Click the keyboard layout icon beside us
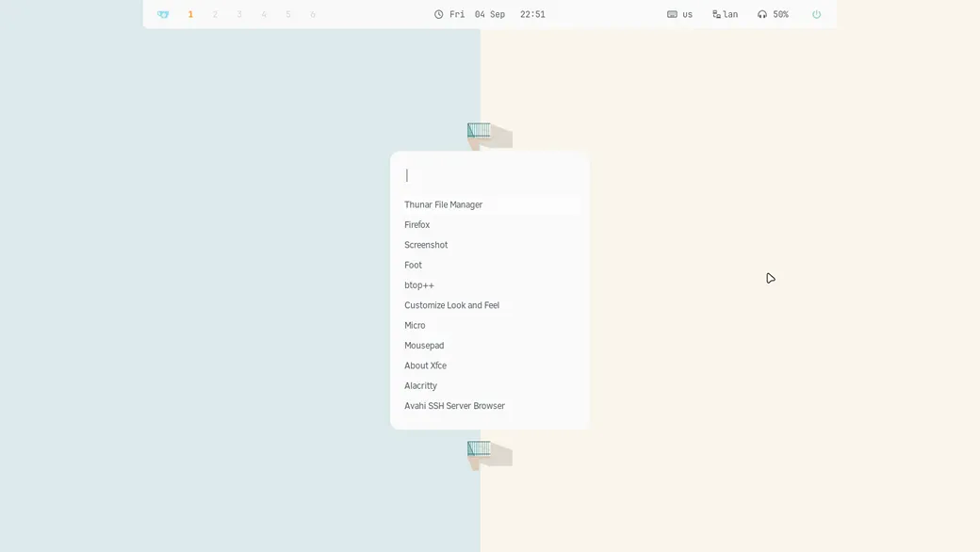This screenshot has height=552, width=980. (672, 14)
